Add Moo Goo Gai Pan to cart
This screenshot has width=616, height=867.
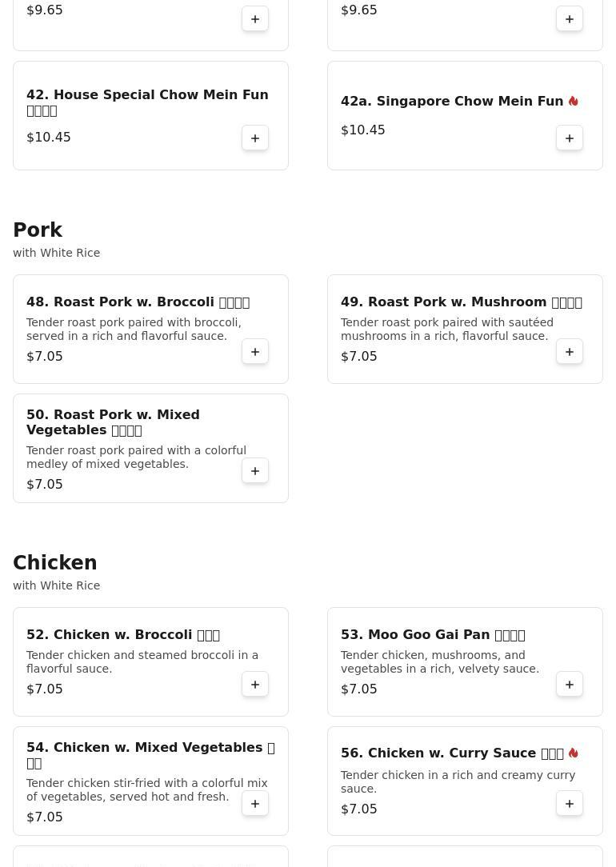point(570,685)
